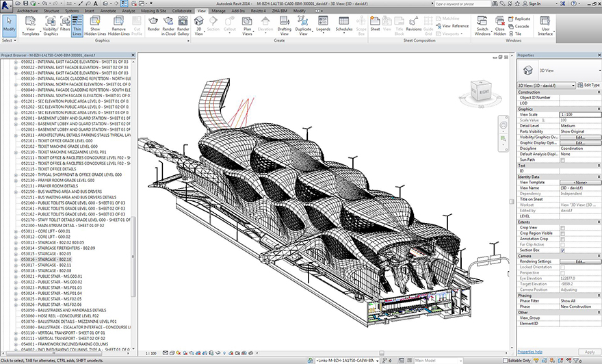Open the 3D View instance selector dropdown
Screen dimensions: 602x364
click(x=547, y=86)
